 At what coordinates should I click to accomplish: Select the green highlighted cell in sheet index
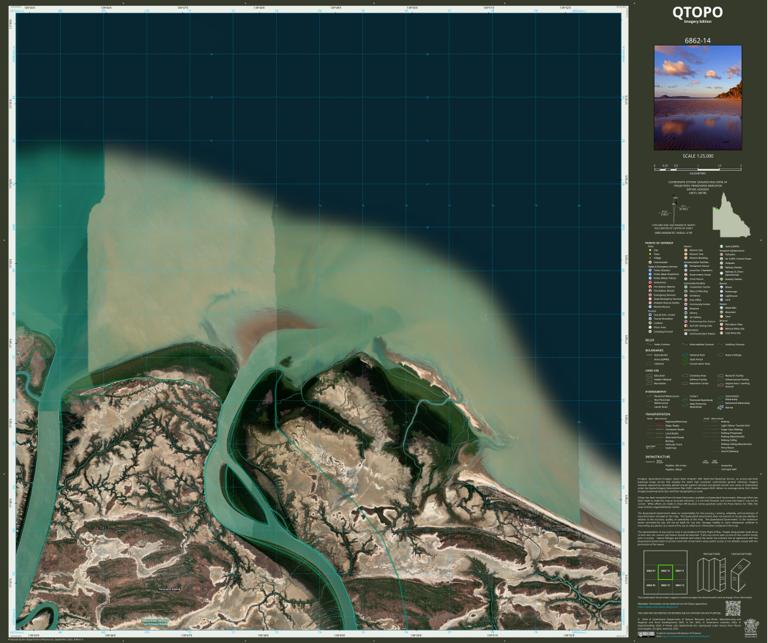coord(665,572)
